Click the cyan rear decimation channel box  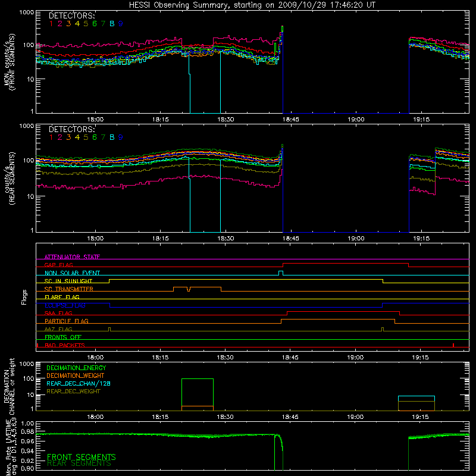tap(416, 399)
